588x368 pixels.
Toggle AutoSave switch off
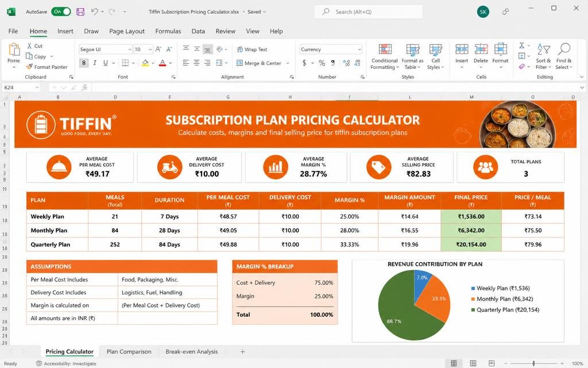61,11
